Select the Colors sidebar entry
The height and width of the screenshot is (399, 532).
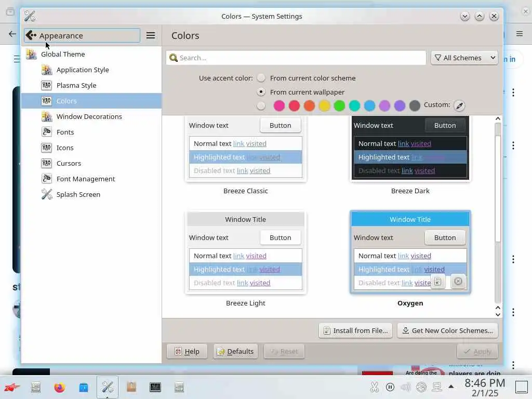point(91,101)
